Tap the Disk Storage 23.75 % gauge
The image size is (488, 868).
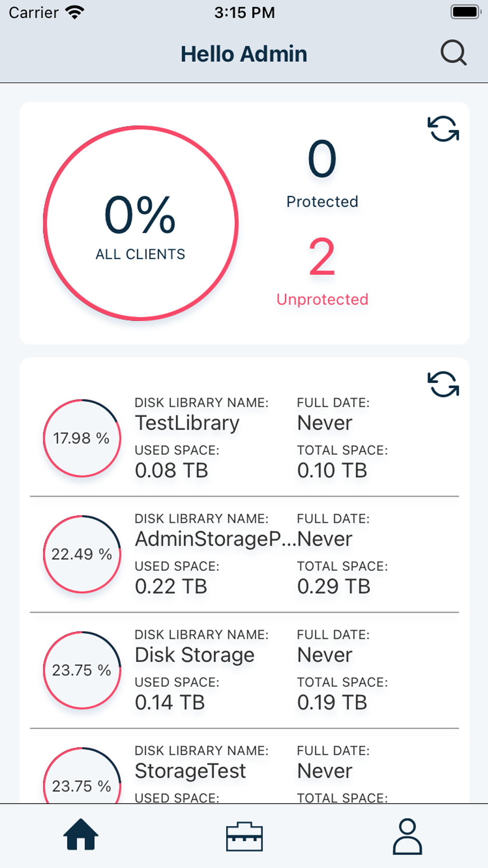(82, 670)
